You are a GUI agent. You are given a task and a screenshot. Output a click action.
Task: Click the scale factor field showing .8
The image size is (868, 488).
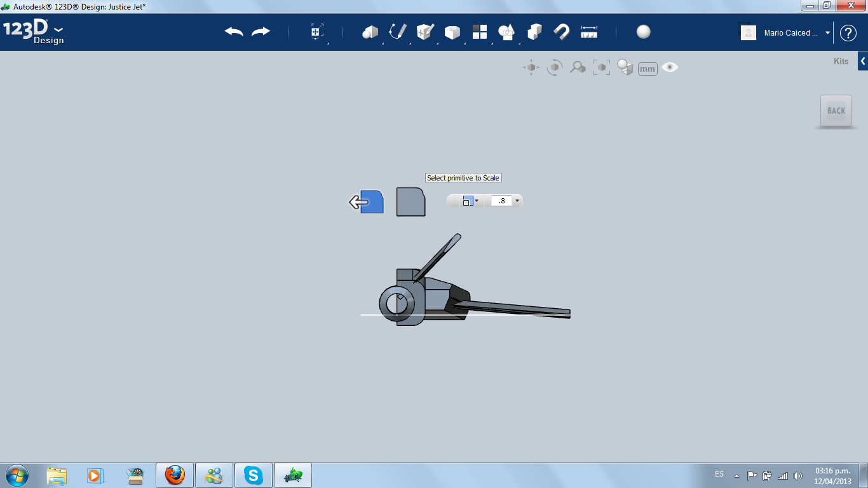[x=502, y=201]
